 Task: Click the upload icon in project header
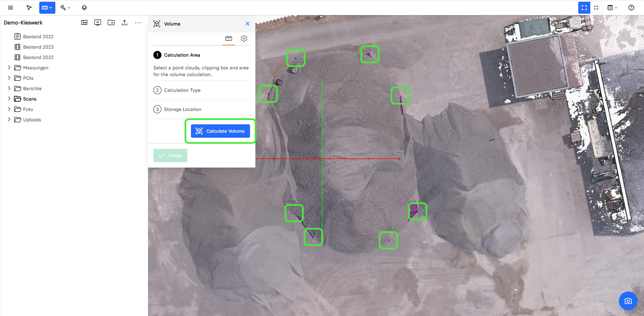[125, 22]
